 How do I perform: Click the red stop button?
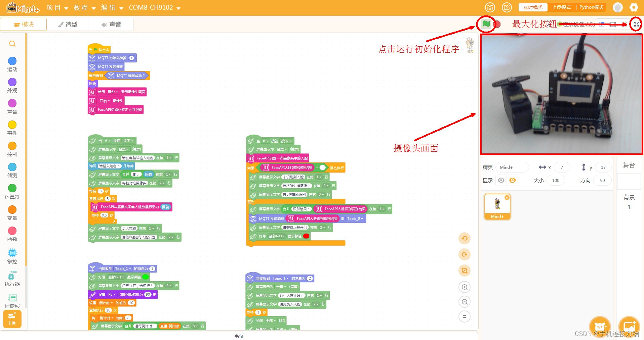(497, 24)
